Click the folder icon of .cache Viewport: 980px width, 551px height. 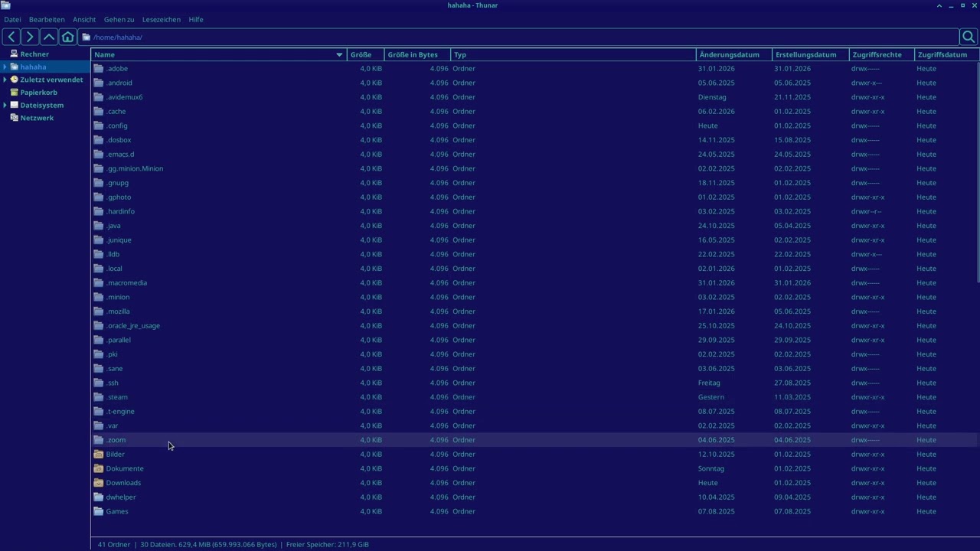[98, 111]
